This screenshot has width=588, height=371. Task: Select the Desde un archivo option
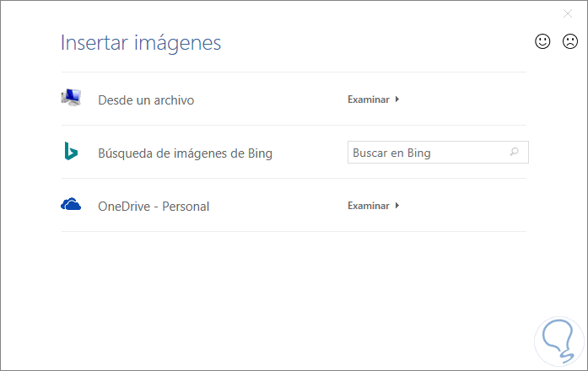coord(146,100)
